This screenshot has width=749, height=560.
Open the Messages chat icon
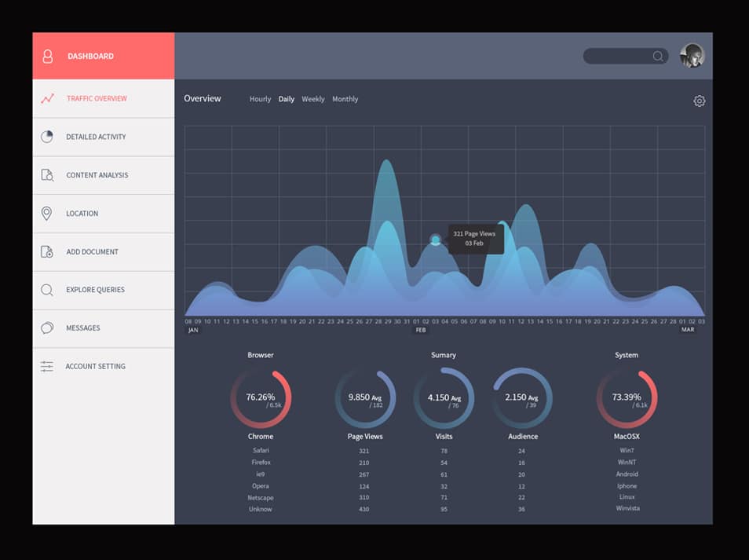46,328
